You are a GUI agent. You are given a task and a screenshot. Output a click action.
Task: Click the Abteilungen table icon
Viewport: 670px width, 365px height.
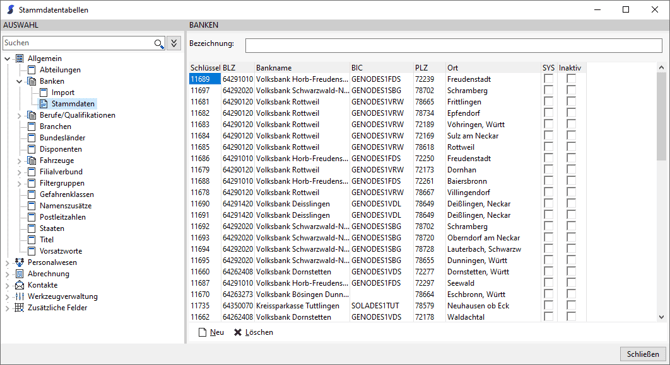point(32,70)
